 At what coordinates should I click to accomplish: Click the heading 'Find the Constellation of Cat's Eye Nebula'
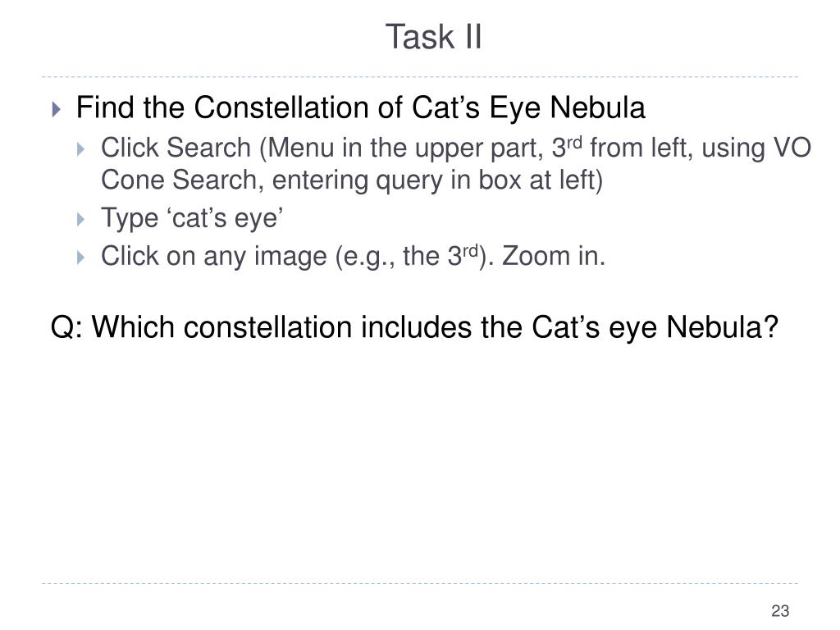tap(361, 107)
